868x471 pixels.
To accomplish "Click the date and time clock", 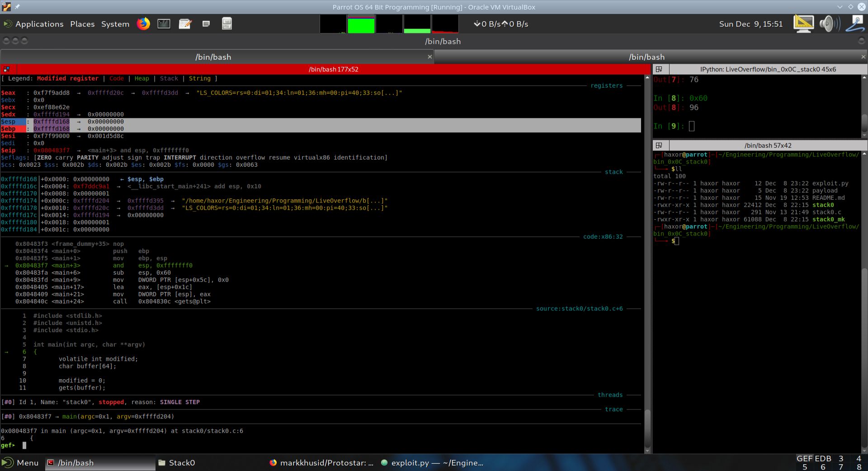I will click(x=750, y=24).
